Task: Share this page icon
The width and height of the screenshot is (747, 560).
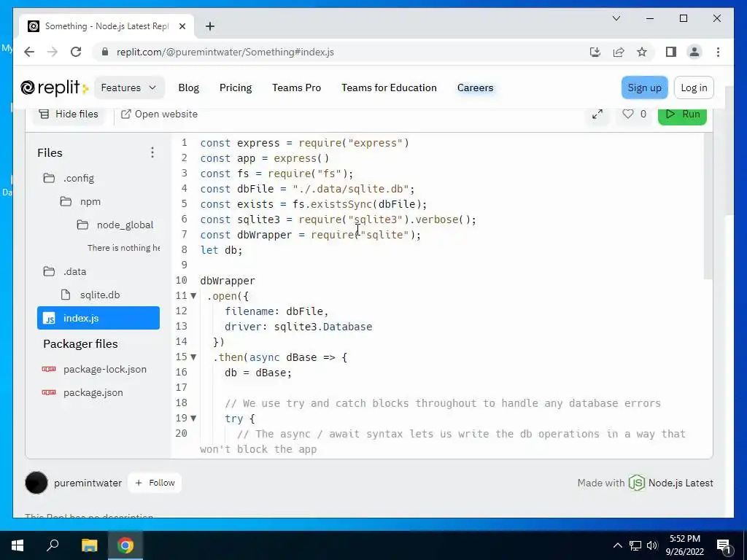Action: pos(619,52)
